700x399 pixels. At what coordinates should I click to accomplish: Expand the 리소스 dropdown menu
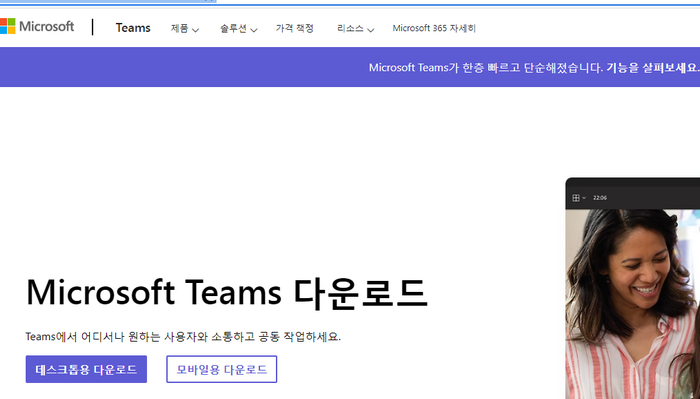(355, 29)
